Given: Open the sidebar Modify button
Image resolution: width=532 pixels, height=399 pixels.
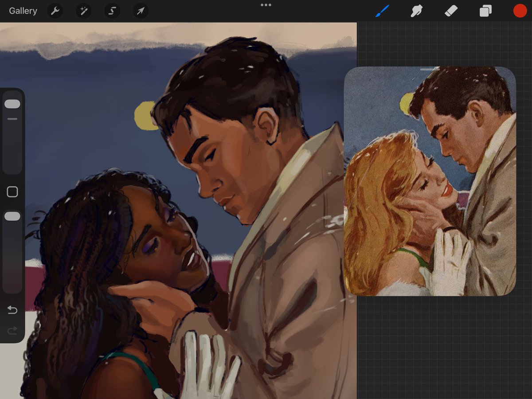Looking at the screenshot, I should click(x=12, y=192).
